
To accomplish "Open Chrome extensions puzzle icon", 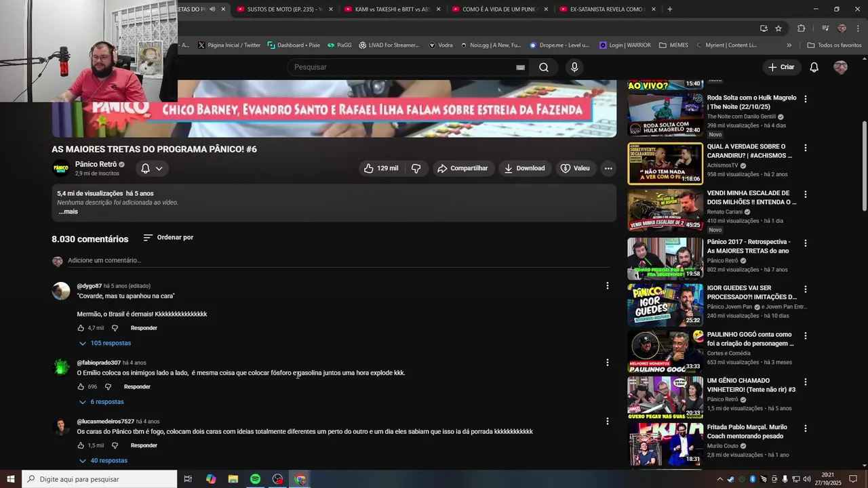I will [802, 28].
